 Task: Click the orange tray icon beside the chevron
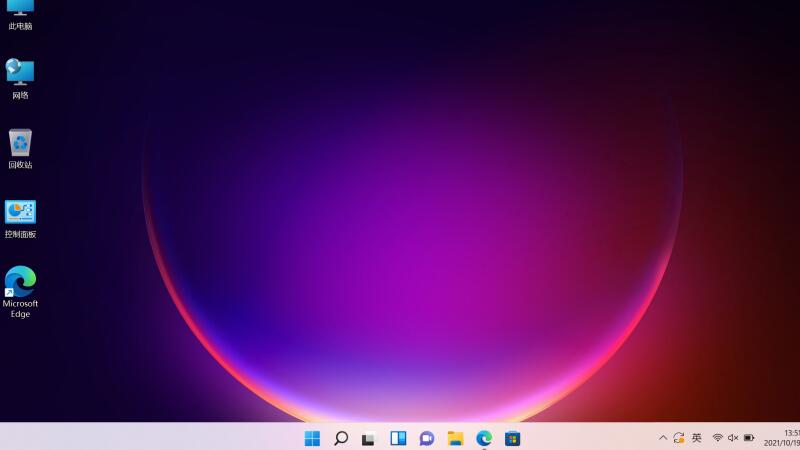[x=679, y=438]
